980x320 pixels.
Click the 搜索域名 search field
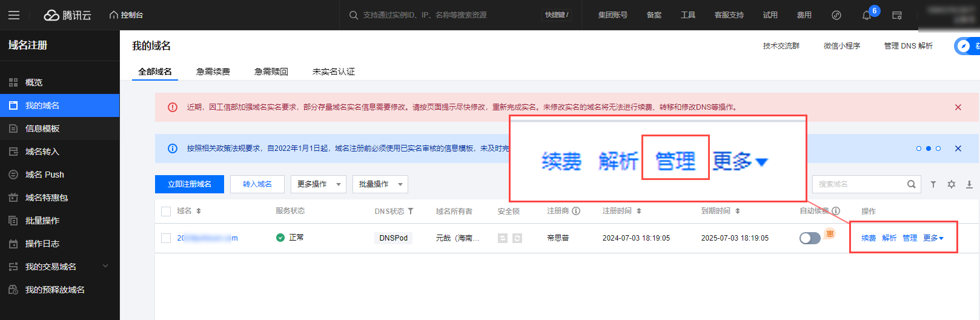click(860, 184)
